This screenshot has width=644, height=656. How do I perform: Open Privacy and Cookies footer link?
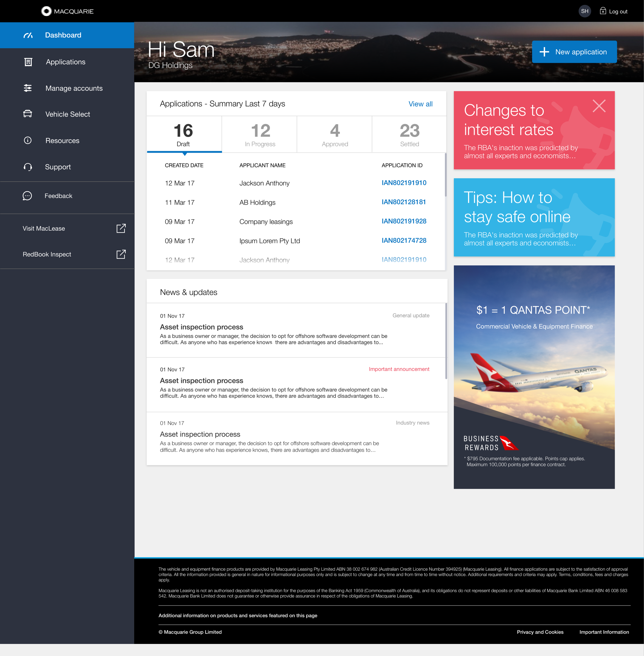[x=540, y=632]
